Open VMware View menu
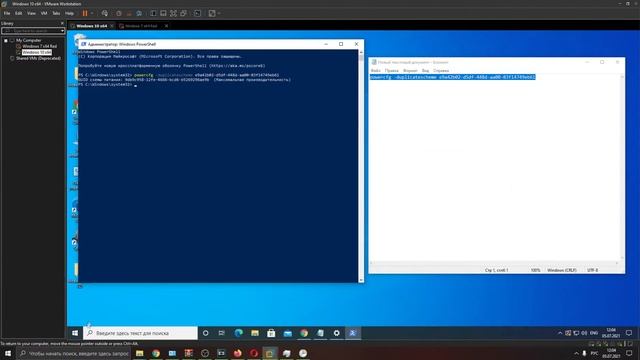The image size is (640, 360). point(31,13)
